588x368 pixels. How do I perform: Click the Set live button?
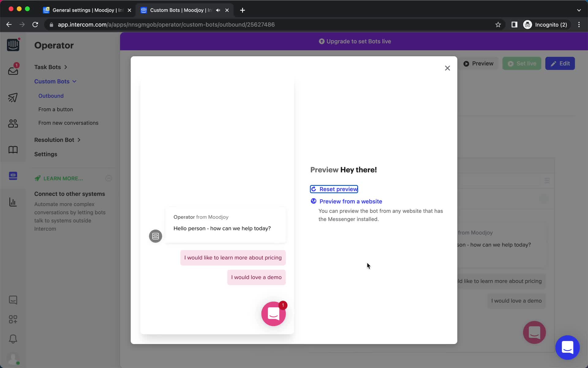tap(522, 63)
